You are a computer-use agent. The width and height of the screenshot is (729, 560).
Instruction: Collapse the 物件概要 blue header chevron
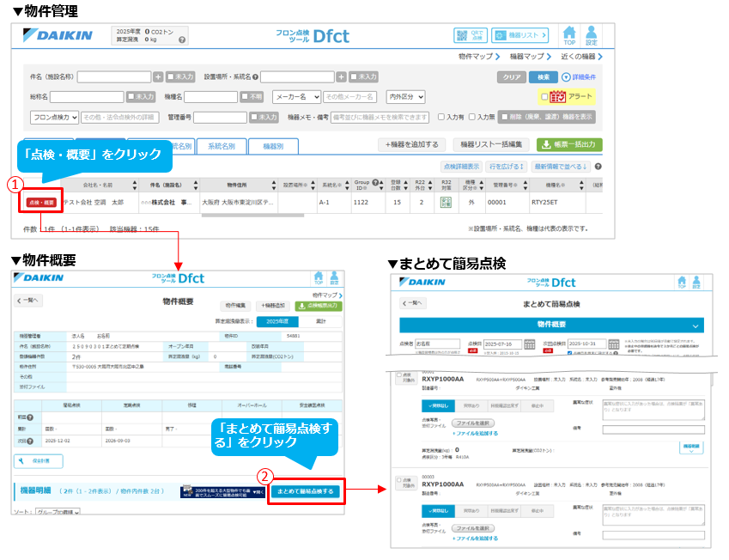point(694,326)
